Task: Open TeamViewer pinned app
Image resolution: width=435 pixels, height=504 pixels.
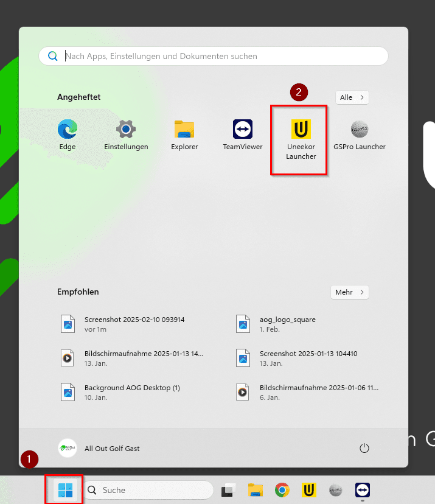Action: tap(243, 135)
